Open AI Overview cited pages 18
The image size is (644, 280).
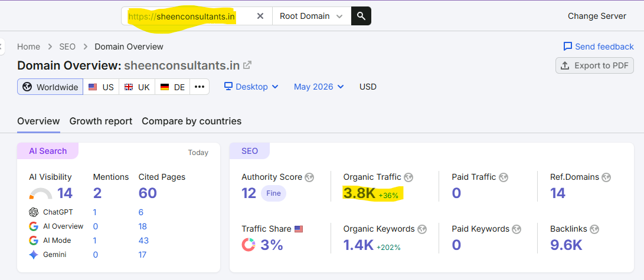pos(142,226)
